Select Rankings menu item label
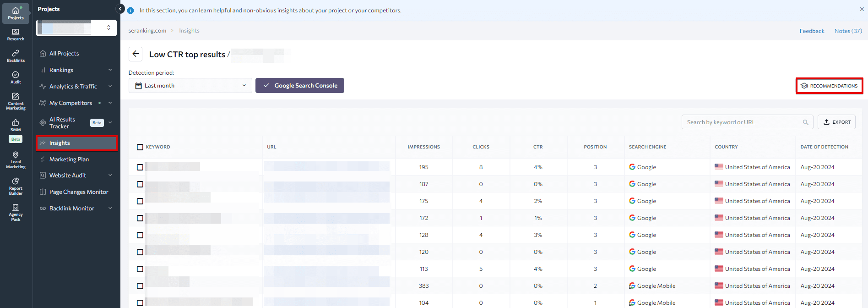868x308 pixels. pyautogui.click(x=61, y=70)
